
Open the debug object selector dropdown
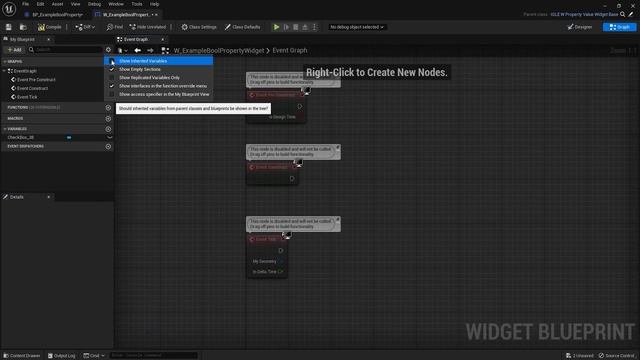[357, 27]
